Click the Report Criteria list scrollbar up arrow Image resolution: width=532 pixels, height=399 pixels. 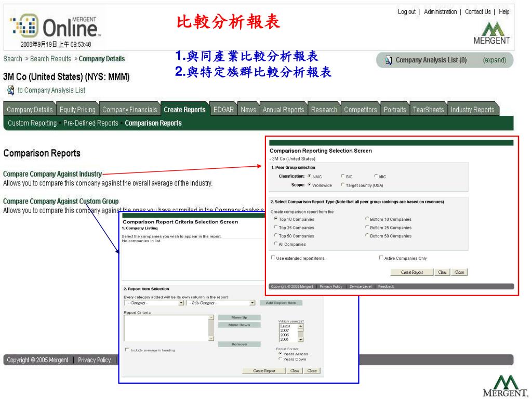pyautogui.click(x=211, y=317)
